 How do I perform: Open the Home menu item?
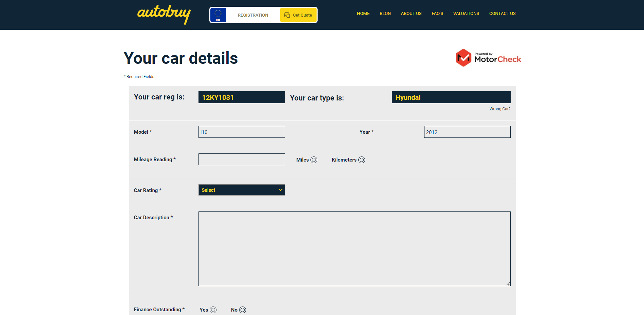point(363,14)
